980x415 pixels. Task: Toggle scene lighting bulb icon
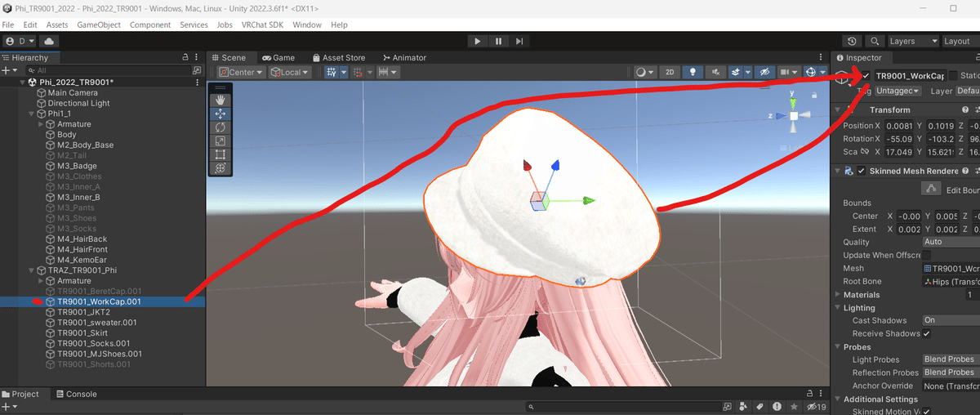(x=693, y=72)
